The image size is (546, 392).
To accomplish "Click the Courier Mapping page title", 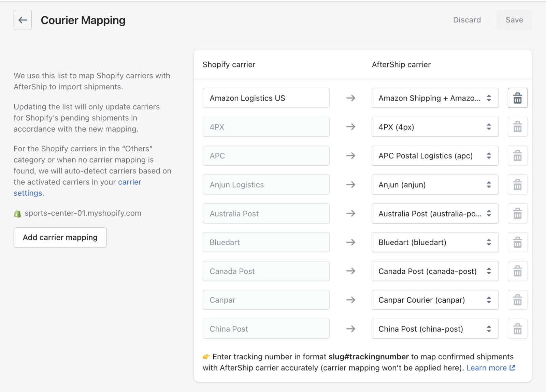I will click(x=83, y=20).
